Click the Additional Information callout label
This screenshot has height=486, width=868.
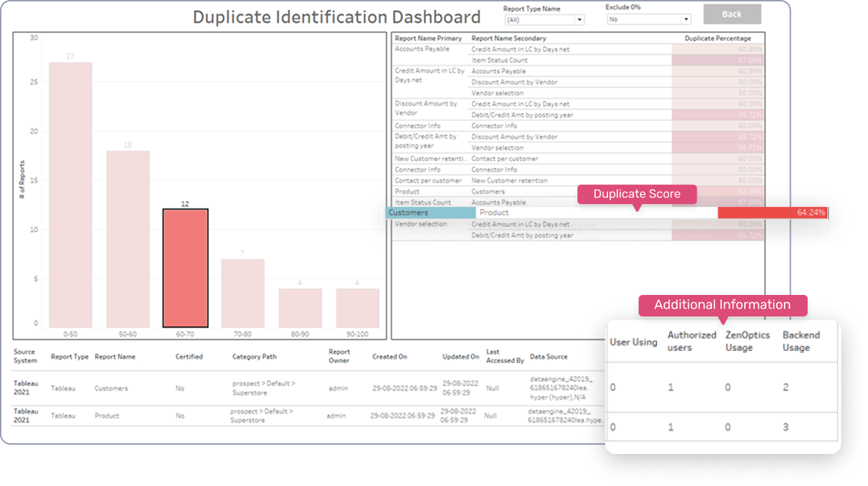pyautogui.click(x=722, y=305)
